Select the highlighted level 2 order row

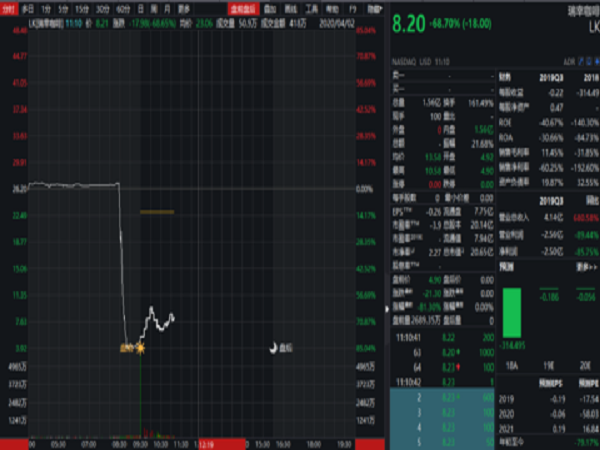(440, 395)
